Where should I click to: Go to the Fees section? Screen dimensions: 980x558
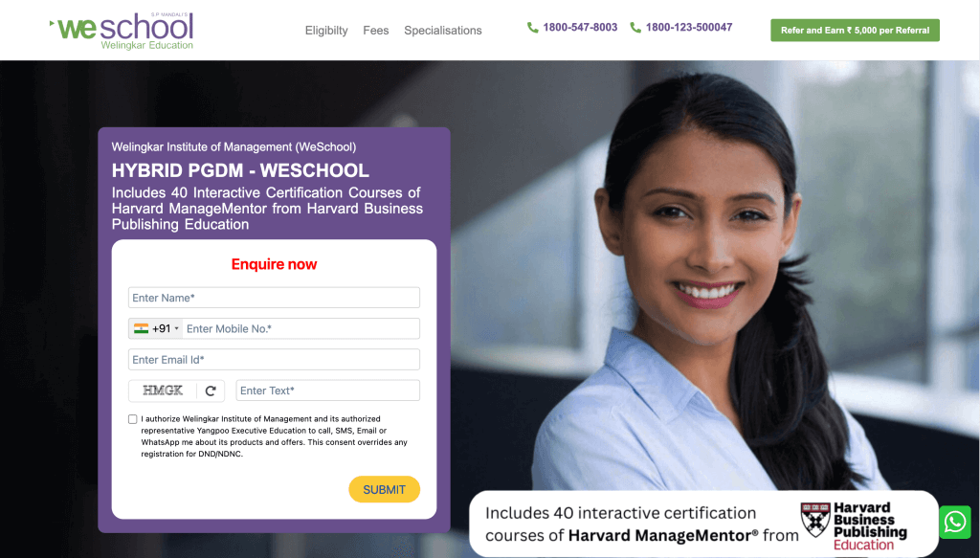click(x=375, y=31)
